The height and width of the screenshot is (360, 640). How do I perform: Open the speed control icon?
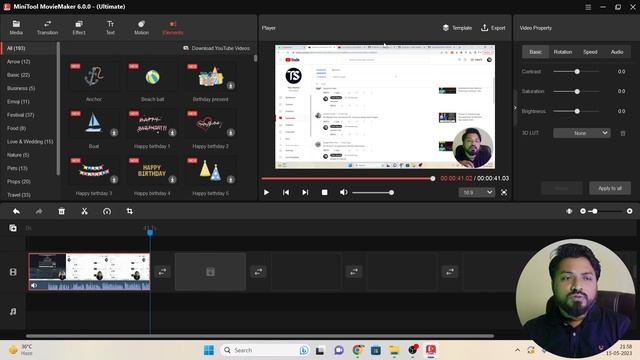107,211
